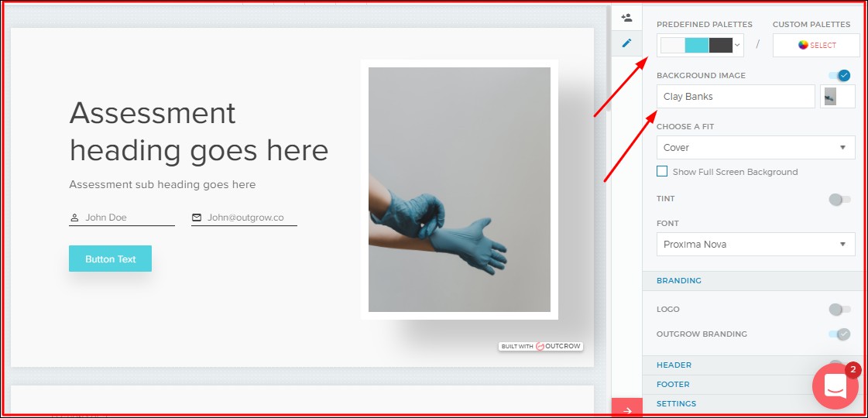The image size is (868, 418).
Task: Click the Built With Outgrow badge
Action: pos(540,346)
